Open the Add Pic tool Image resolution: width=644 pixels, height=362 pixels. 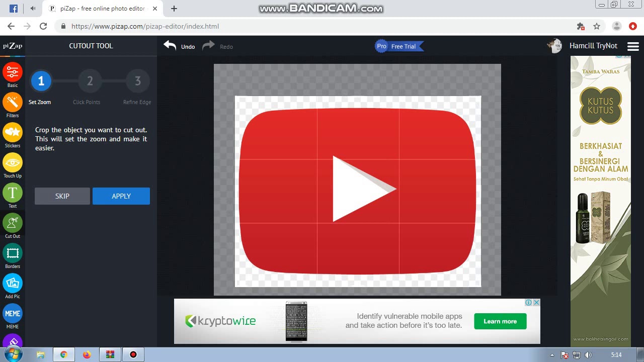point(13,283)
